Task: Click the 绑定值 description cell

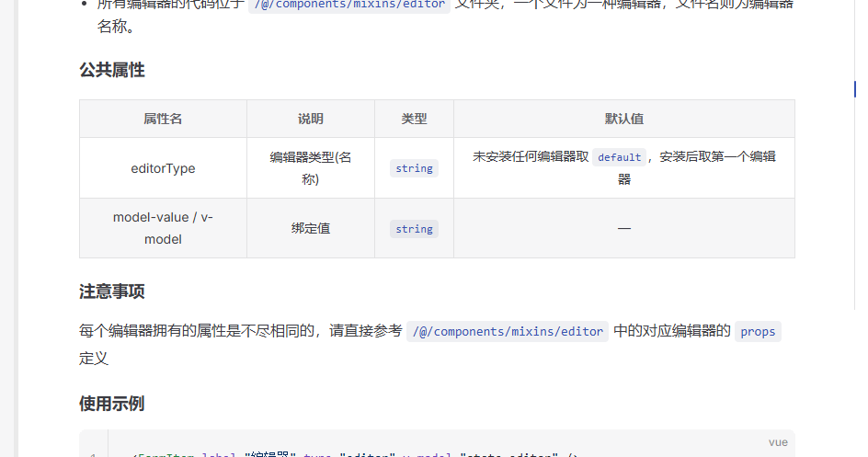Action: [x=310, y=228]
